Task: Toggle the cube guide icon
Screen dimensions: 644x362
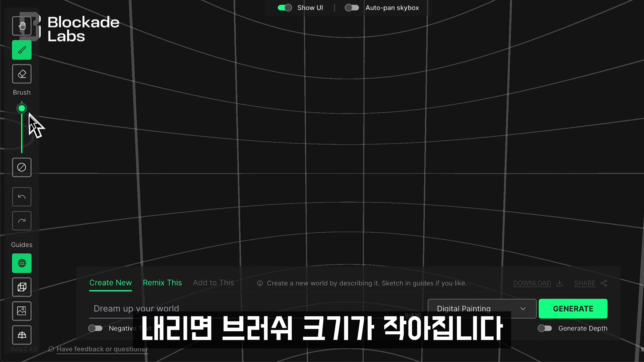Action: coord(22,287)
